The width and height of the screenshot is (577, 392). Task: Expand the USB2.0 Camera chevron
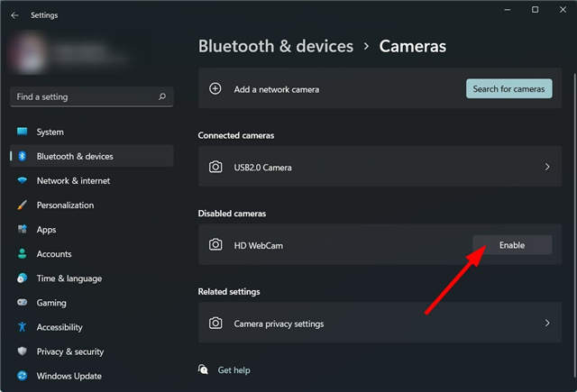(547, 167)
